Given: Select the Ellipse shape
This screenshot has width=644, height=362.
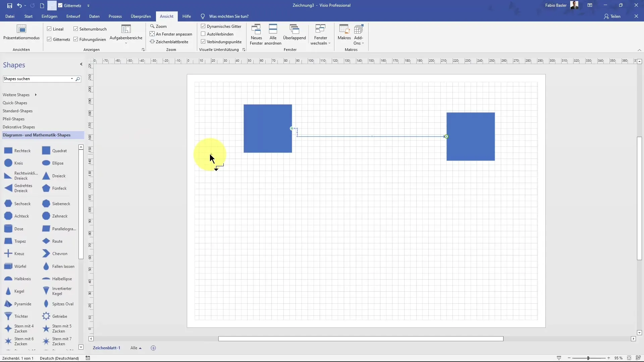Looking at the screenshot, I should [53, 163].
